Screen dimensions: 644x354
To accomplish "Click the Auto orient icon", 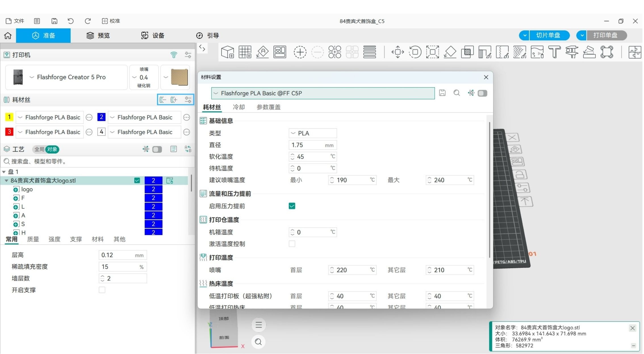I will tap(263, 52).
